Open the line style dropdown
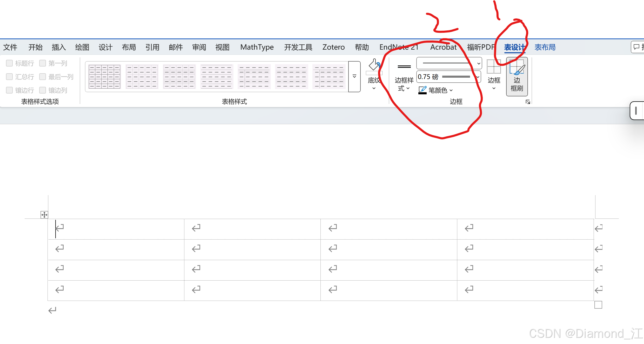 (478, 63)
